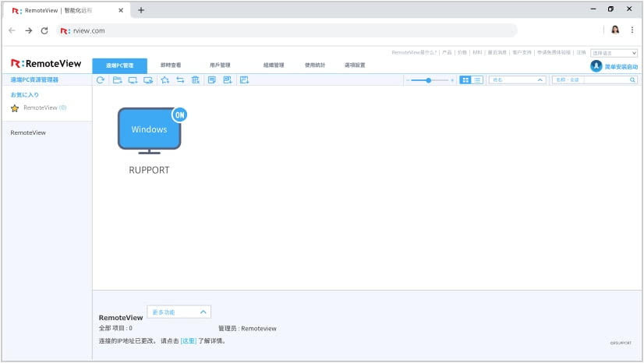Open the 使用統計 tab
This screenshot has height=363, width=644.
tap(315, 65)
